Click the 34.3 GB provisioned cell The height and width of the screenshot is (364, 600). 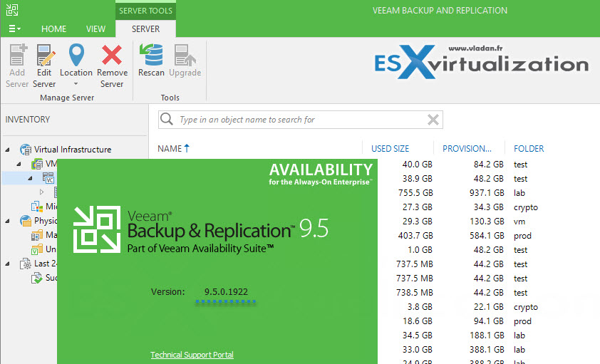489,207
